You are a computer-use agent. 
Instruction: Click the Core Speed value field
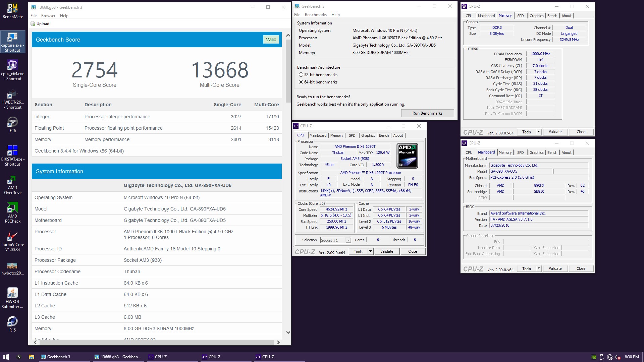point(336,209)
